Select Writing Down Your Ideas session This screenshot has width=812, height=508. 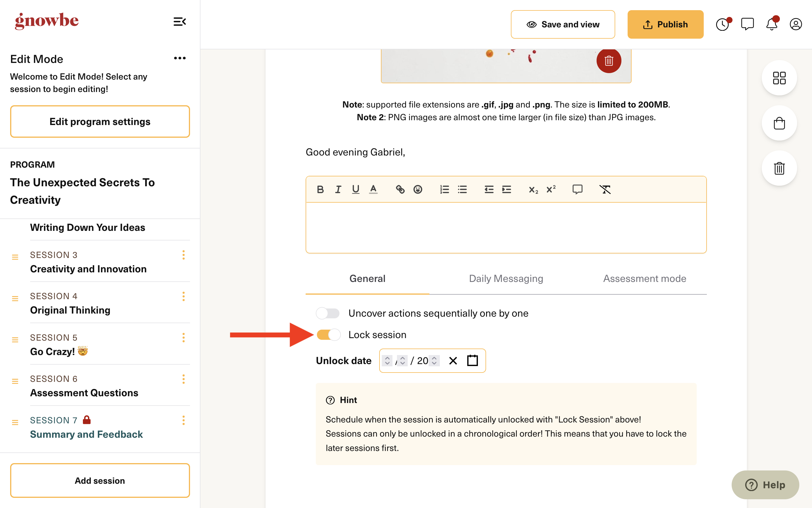click(88, 227)
